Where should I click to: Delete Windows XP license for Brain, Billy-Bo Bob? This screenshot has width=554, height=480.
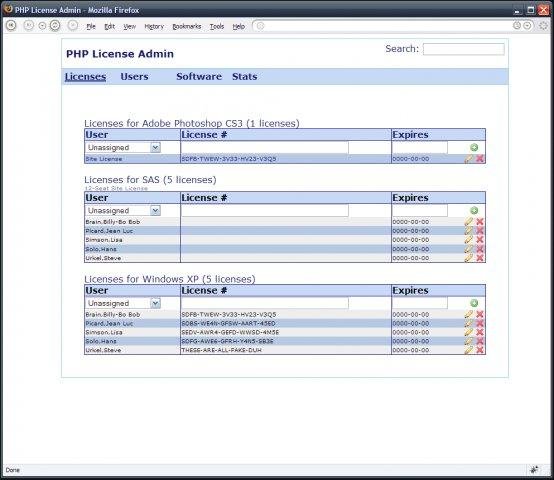tap(480, 314)
